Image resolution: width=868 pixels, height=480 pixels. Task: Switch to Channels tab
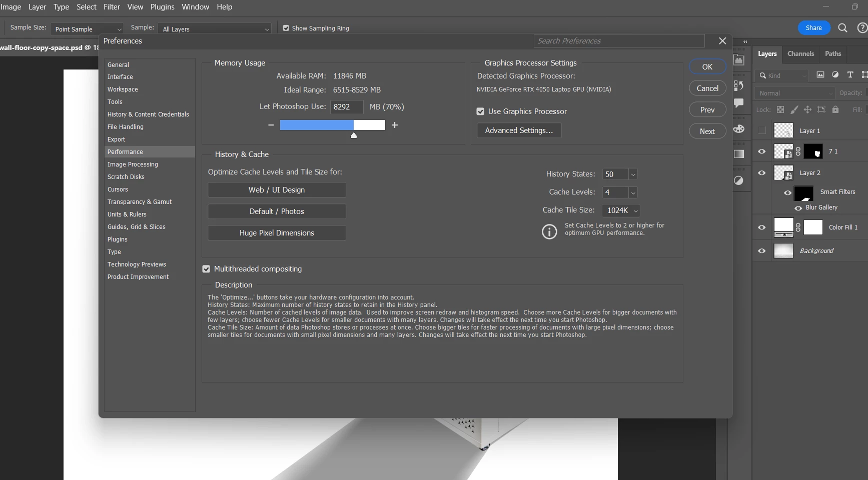click(x=800, y=53)
